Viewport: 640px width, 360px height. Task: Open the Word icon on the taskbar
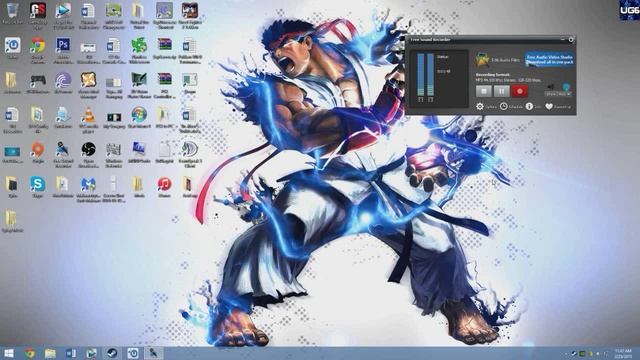point(71,353)
